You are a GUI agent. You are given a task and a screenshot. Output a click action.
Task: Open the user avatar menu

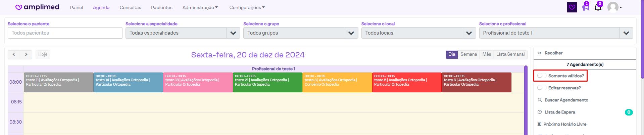pyautogui.click(x=614, y=7)
